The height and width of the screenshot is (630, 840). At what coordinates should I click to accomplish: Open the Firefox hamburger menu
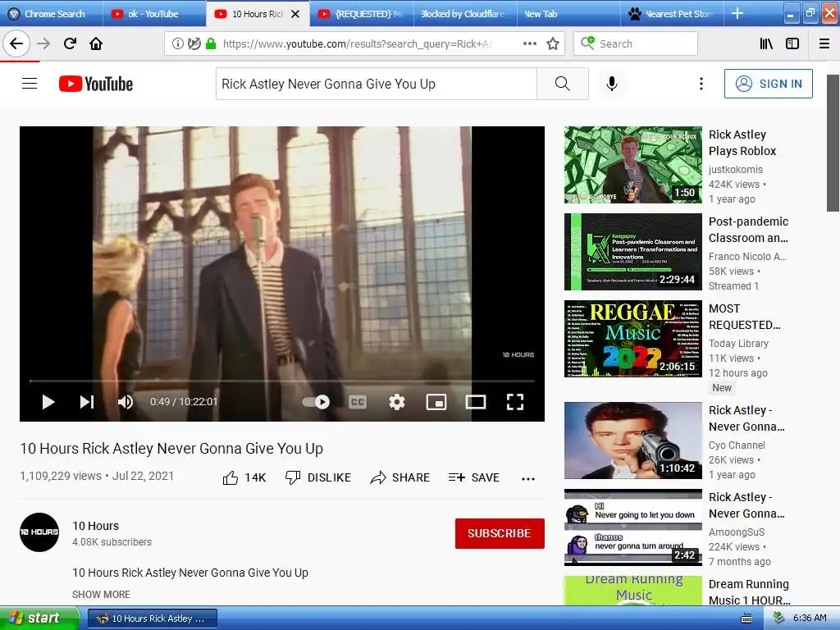(824, 44)
